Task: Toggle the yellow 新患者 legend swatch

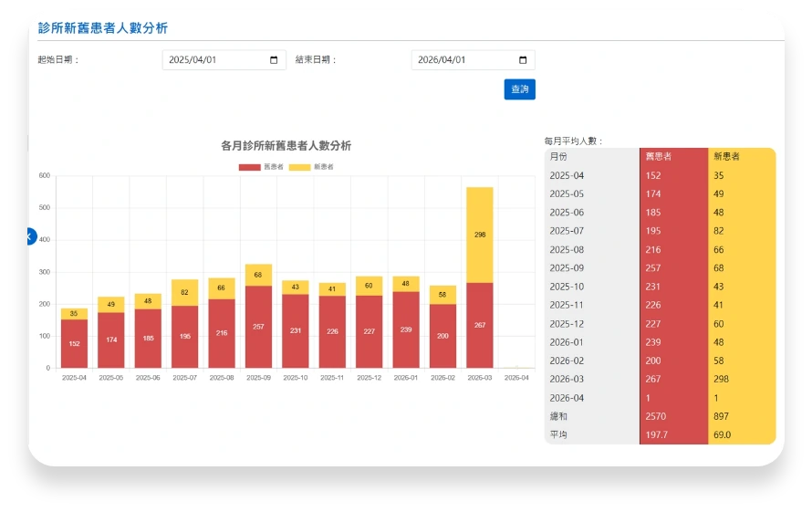Action: tap(299, 167)
